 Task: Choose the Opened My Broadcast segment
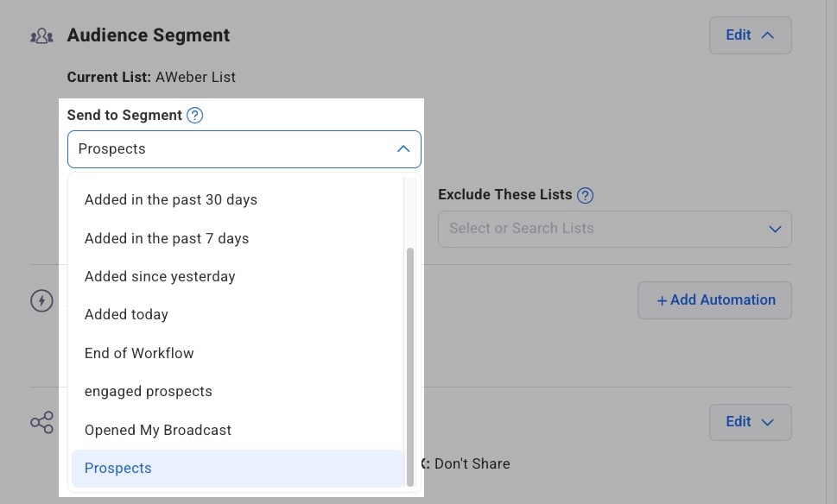158,430
